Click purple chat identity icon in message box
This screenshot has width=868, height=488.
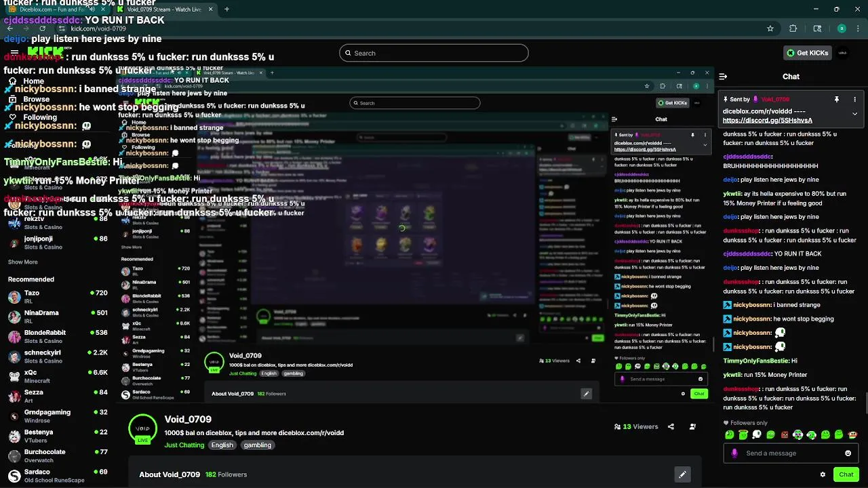click(734, 453)
